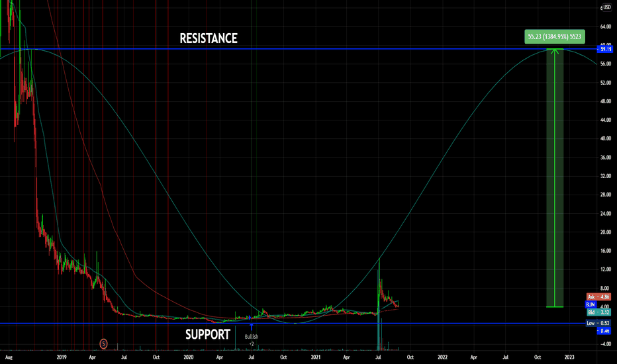Screen dimensions: 617x364
Task: Click the 59.19 resistance price label
Action: 605,49
